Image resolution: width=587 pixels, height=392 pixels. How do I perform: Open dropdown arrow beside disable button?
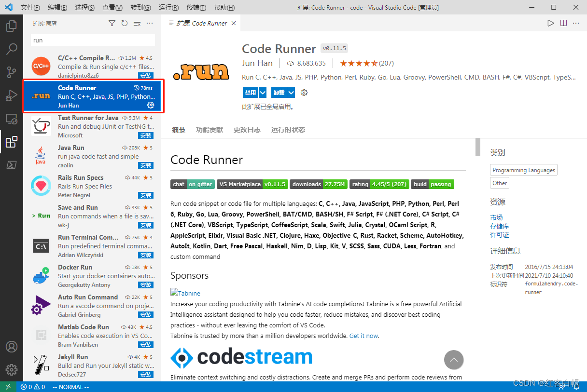point(263,93)
